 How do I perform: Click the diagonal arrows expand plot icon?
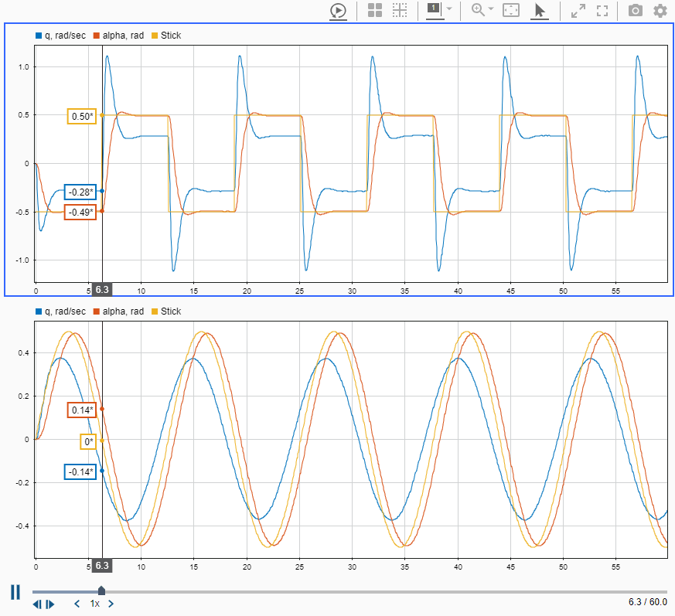(x=578, y=11)
